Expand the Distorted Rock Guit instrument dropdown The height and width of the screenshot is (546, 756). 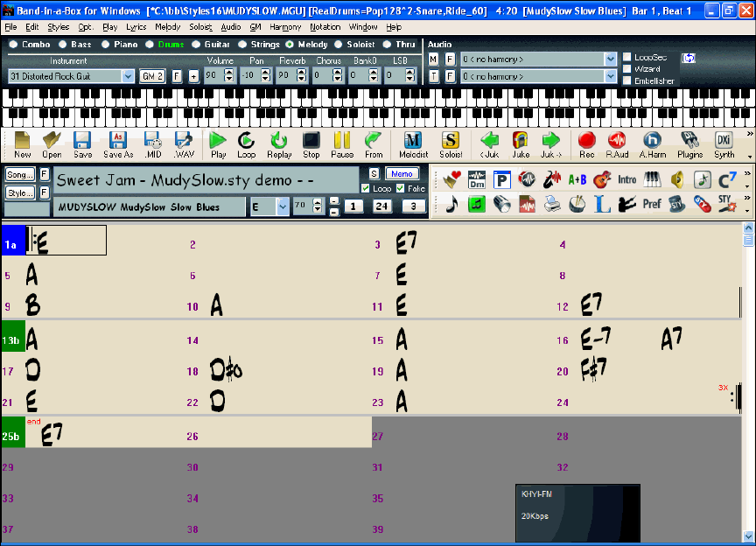[x=128, y=76]
